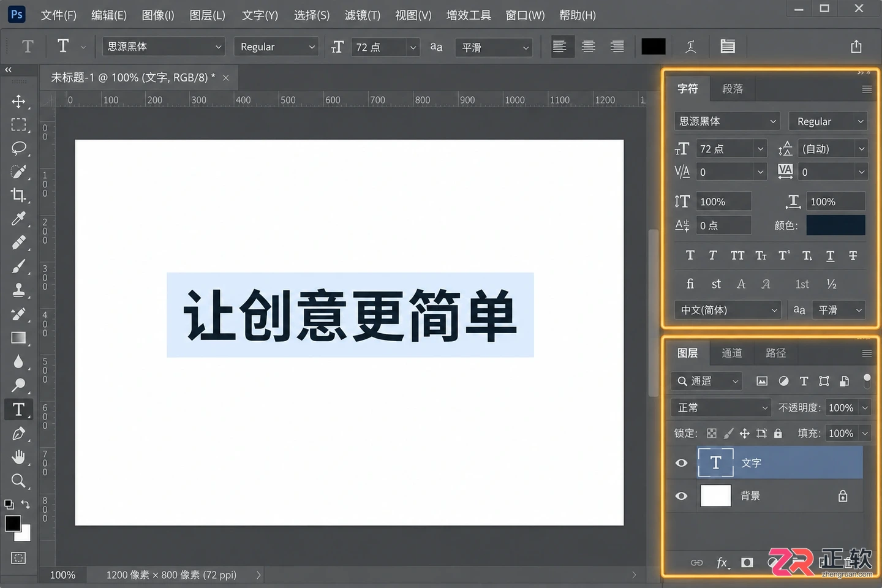Select the Gradient tool
Viewport: 882px width, 588px height.
point(18,337)
